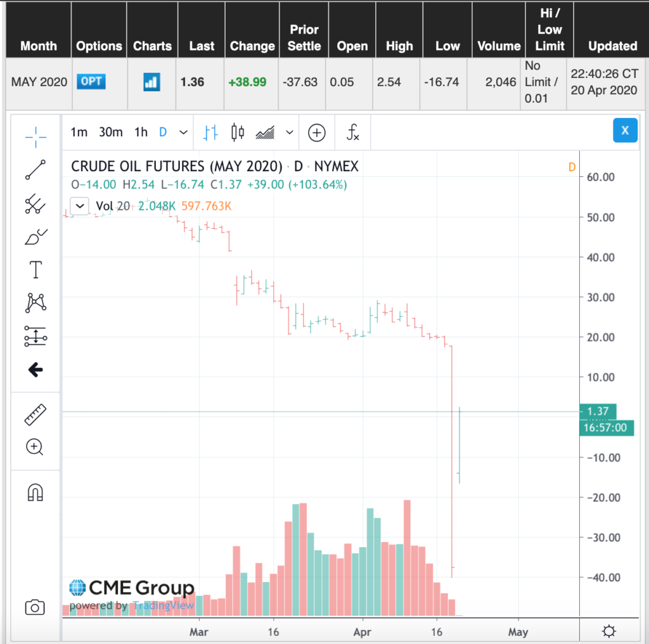The width and height of the screenshot is (649, 644).
Task: Open the chart style dropdown arrow
Action: [x=290, y=132]
